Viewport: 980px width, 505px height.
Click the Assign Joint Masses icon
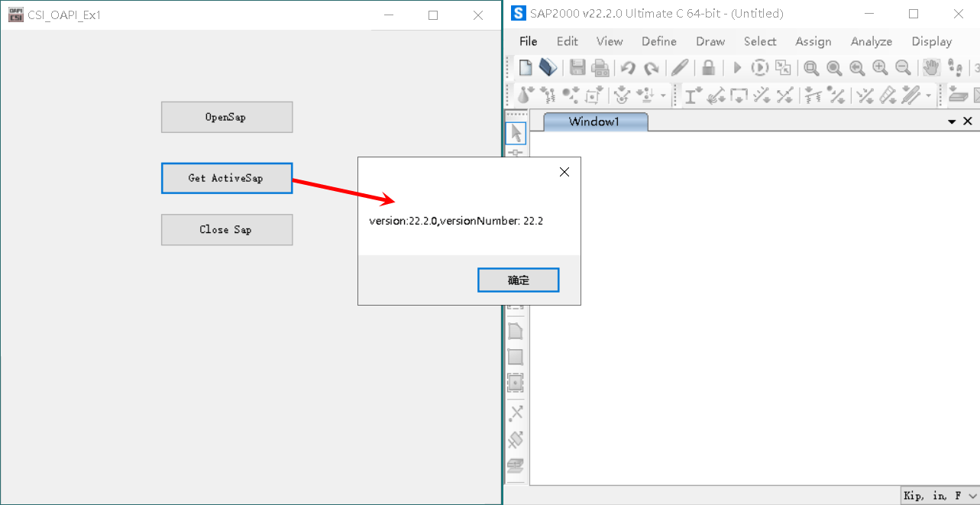click(571, 95)
